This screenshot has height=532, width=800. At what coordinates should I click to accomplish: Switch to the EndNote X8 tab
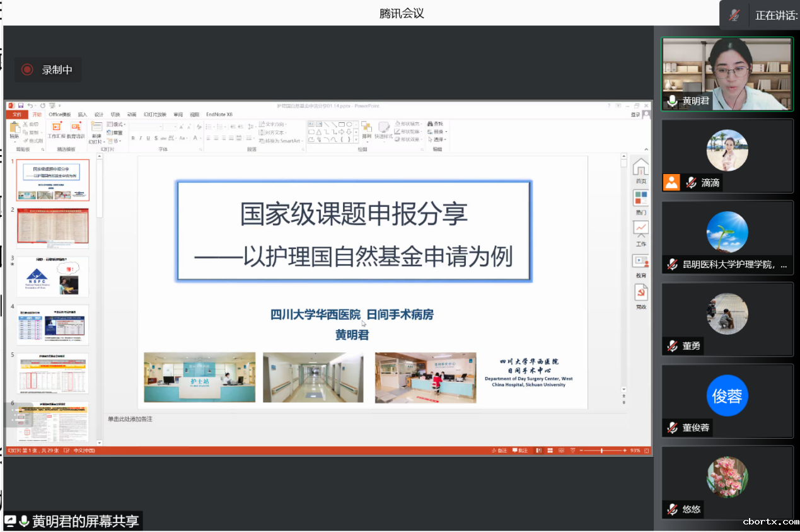219,115
